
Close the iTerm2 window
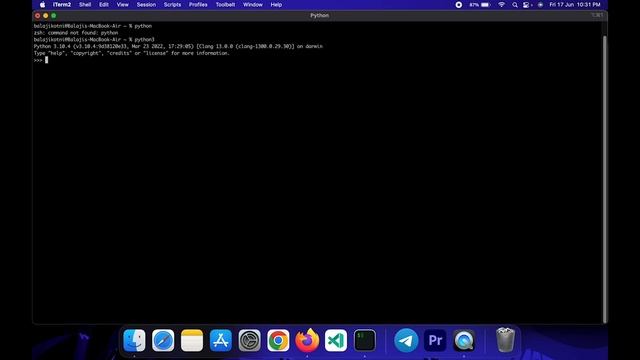point(38,16)
